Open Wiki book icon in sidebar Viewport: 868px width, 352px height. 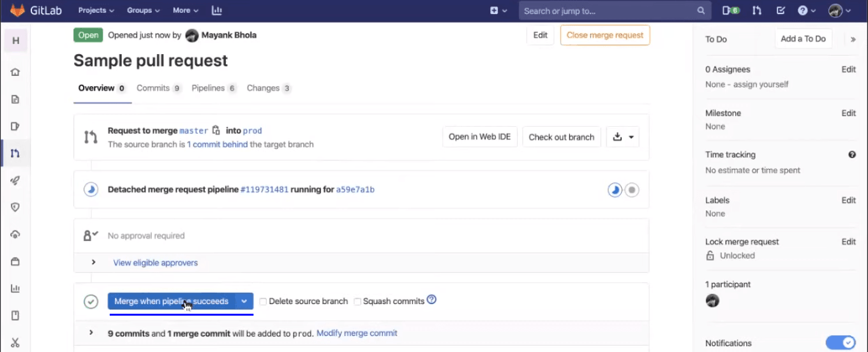point(15,315)
